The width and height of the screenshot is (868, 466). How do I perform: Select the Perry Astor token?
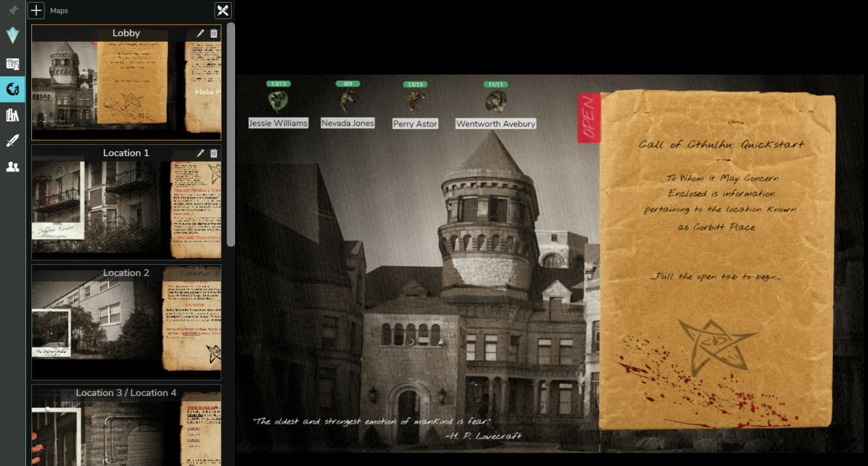point(415,101)
